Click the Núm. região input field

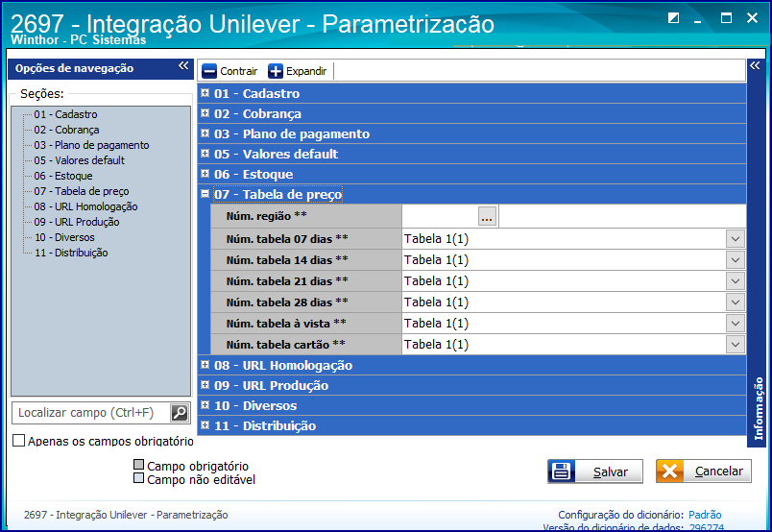click(x=440, y=216)
